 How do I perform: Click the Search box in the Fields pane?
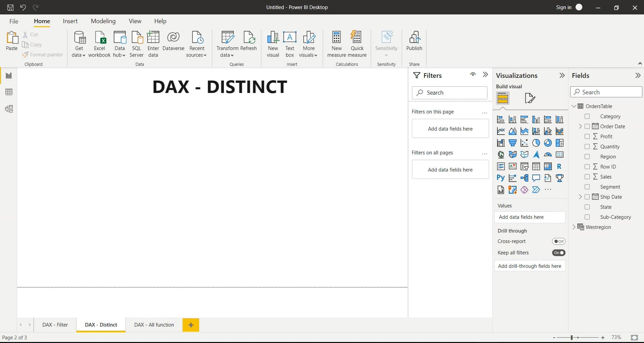606,92
